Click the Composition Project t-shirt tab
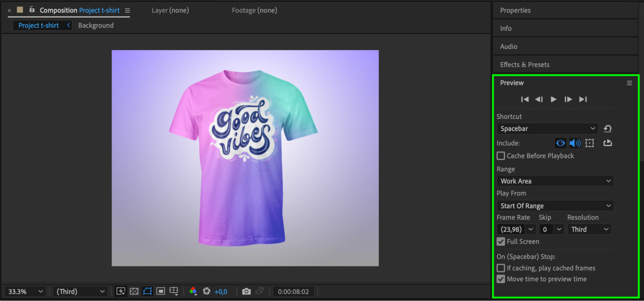 (x=80, y=10)
